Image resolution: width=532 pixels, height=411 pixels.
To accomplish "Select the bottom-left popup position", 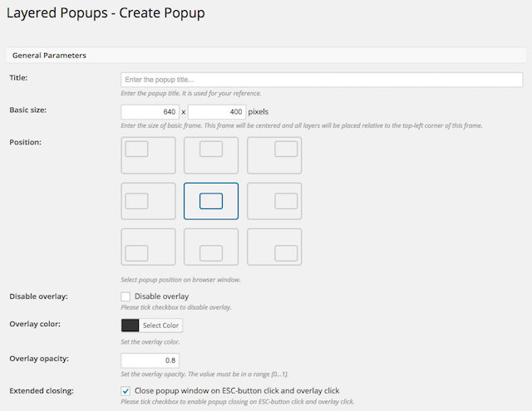I will pos(148,247).
